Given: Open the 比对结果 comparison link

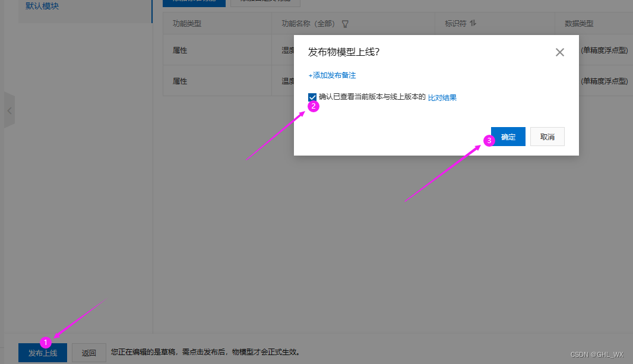Looking at the screenshot, I should [x=442, y=97].
